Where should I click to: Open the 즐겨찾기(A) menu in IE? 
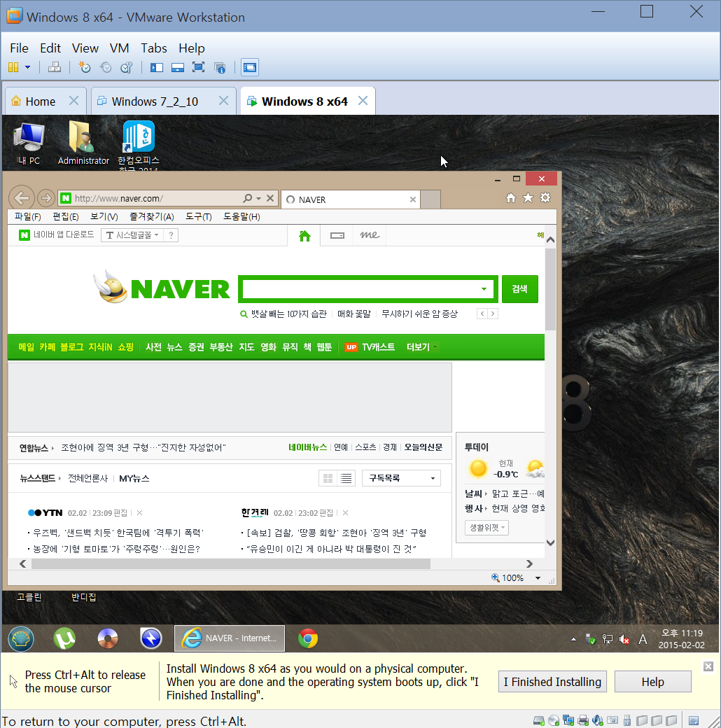(151, 217)
